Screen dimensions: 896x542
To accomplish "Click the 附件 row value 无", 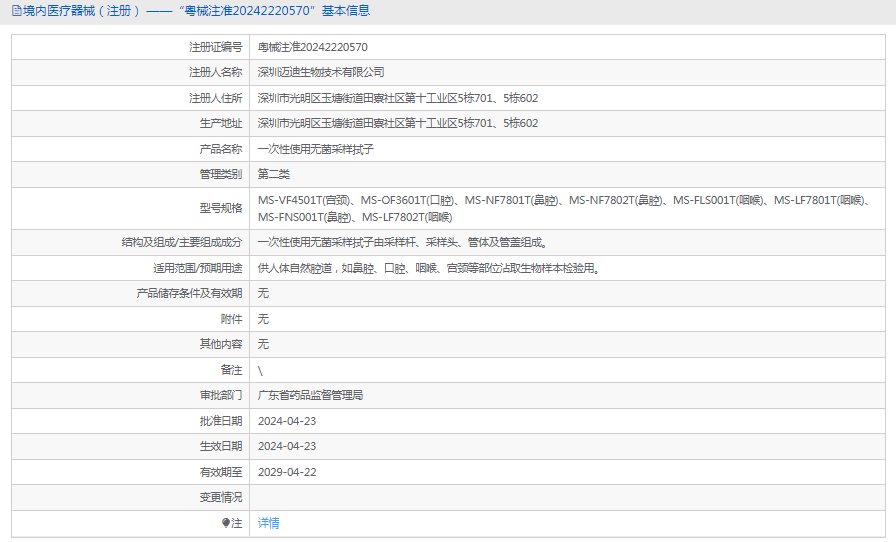I will pos(263,319).
